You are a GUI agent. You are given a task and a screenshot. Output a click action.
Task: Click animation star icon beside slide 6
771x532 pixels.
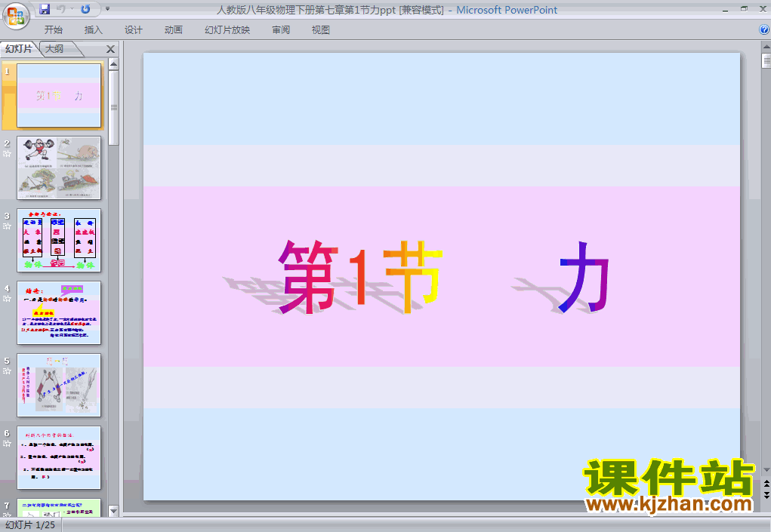pos(7,443)
